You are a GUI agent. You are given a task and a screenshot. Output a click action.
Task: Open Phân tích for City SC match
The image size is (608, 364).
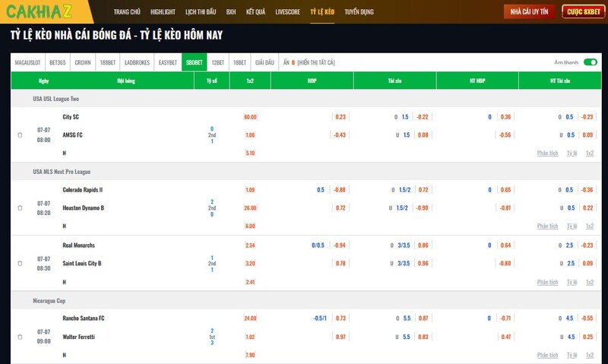(547, 153)
